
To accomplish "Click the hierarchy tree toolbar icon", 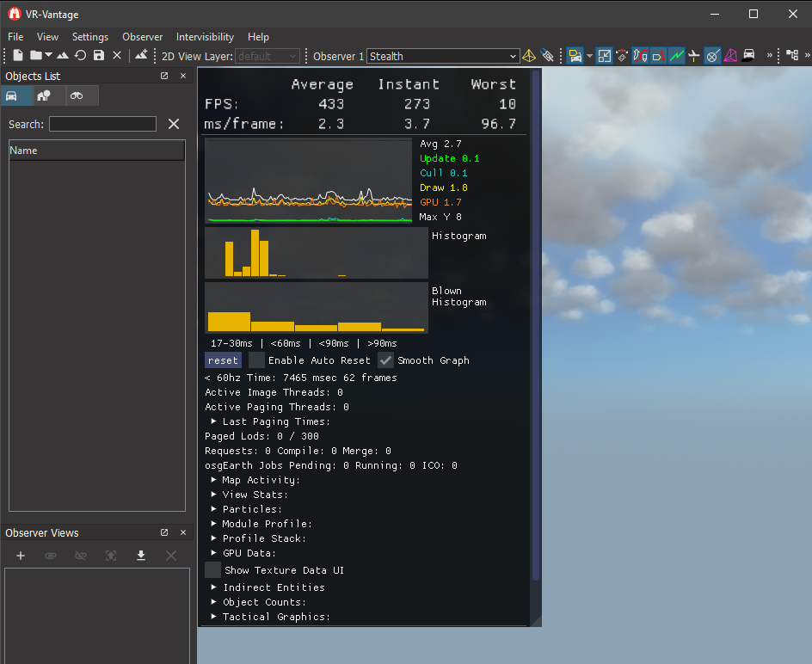I will (x=792, y=55).
